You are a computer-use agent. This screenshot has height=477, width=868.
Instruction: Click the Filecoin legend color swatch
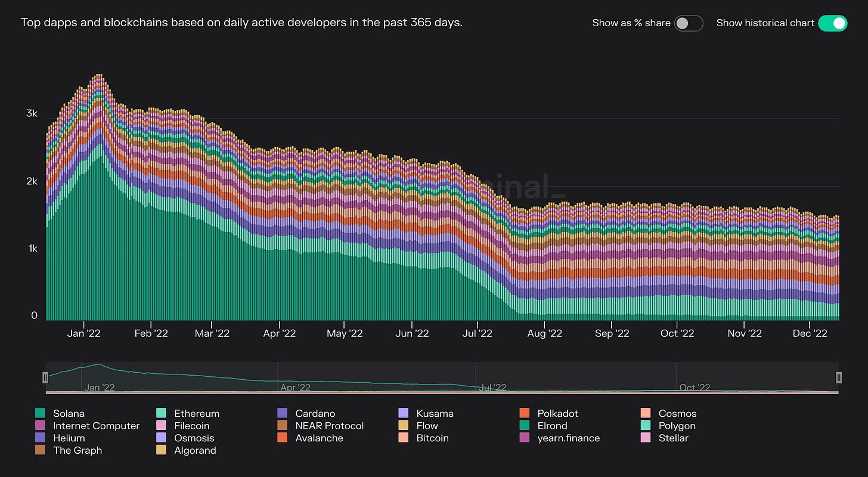pos(161,426)
